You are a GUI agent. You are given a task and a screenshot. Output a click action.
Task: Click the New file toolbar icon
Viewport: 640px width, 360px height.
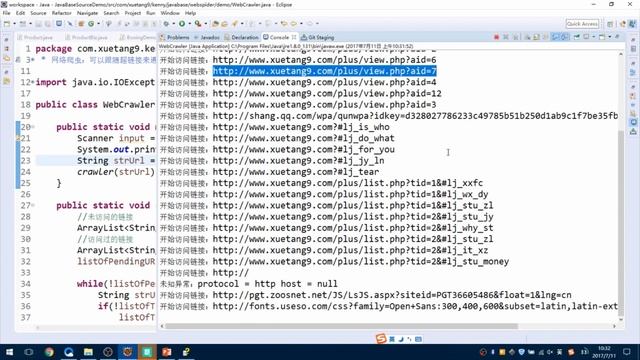pyautogui.click(x=7, y=24)
